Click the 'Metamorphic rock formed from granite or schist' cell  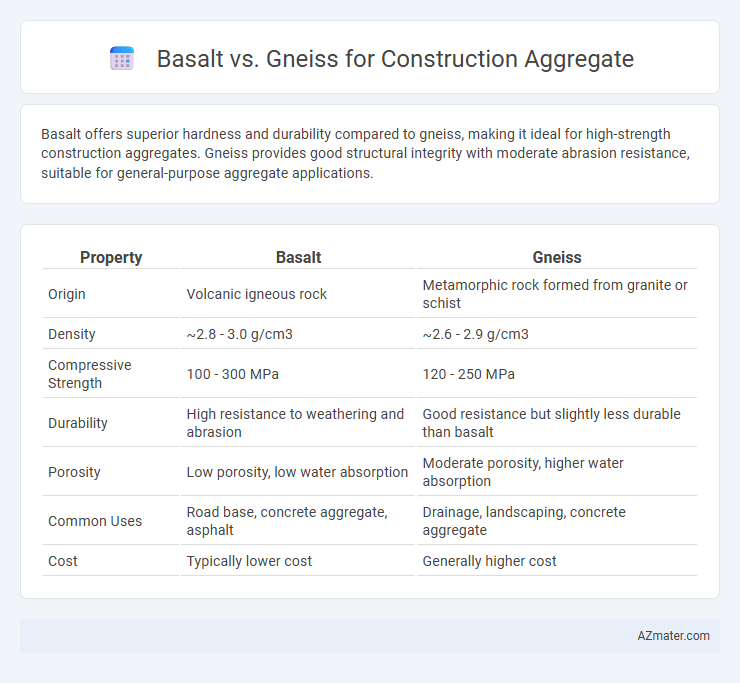[x=557, y=294]
